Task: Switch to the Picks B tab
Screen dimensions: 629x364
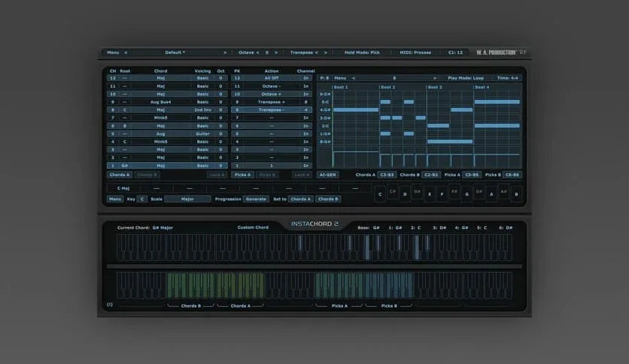Action: coord(267,174)
